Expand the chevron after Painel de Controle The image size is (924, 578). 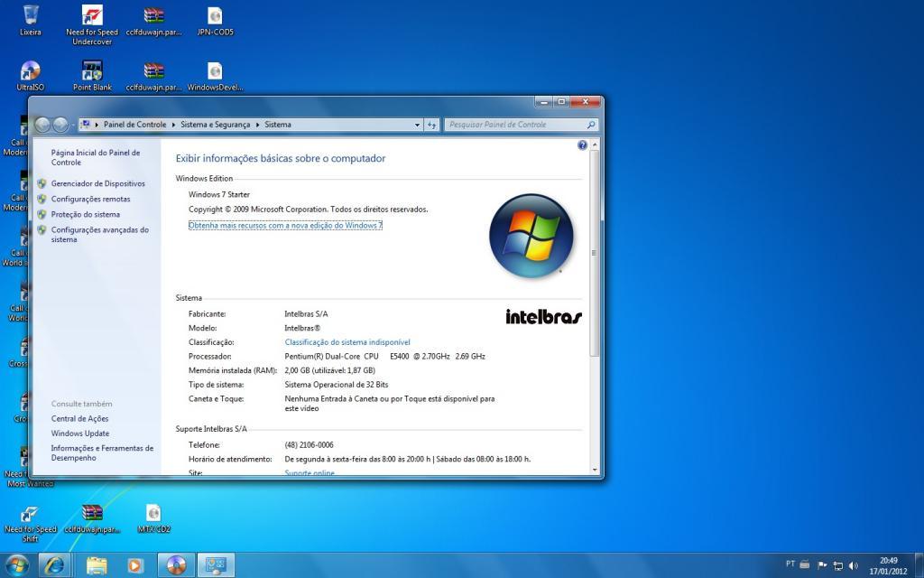coord(173,125)
